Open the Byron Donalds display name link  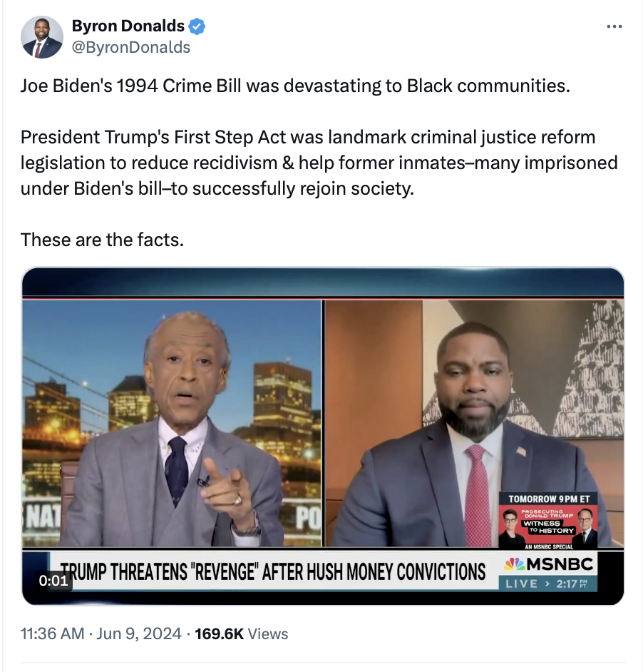[128, 26]
